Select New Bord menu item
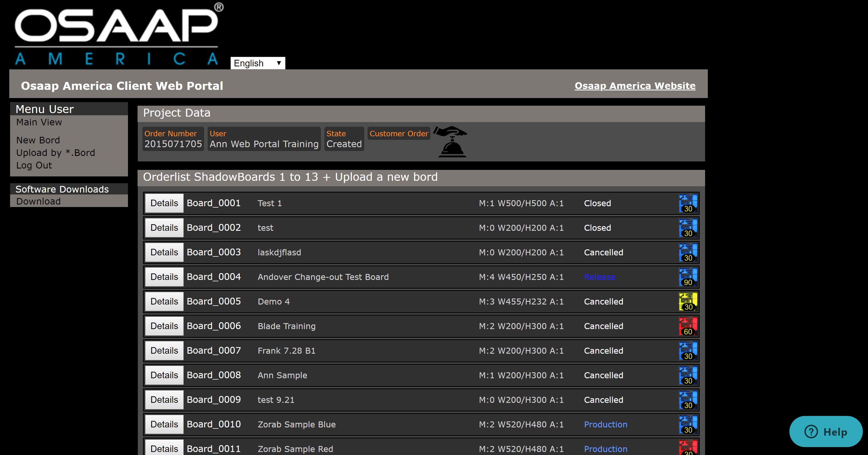This screenshot has width=868, height=455. 38,140
